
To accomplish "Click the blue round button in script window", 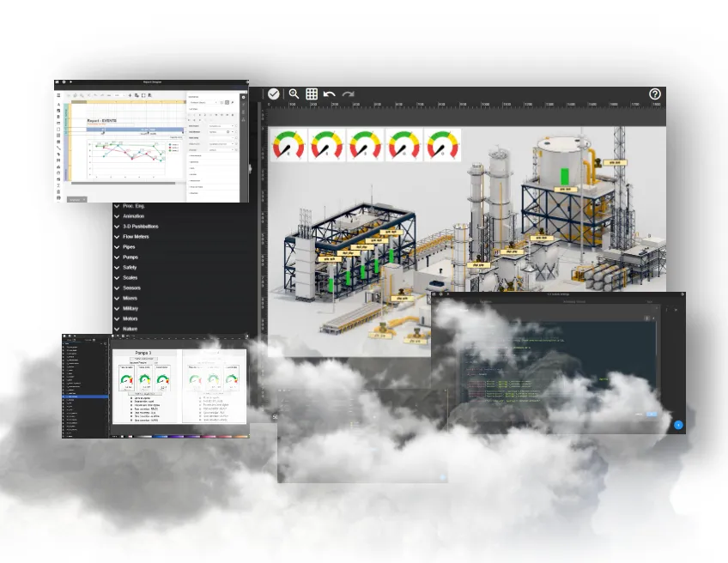I will coord(678,425).
